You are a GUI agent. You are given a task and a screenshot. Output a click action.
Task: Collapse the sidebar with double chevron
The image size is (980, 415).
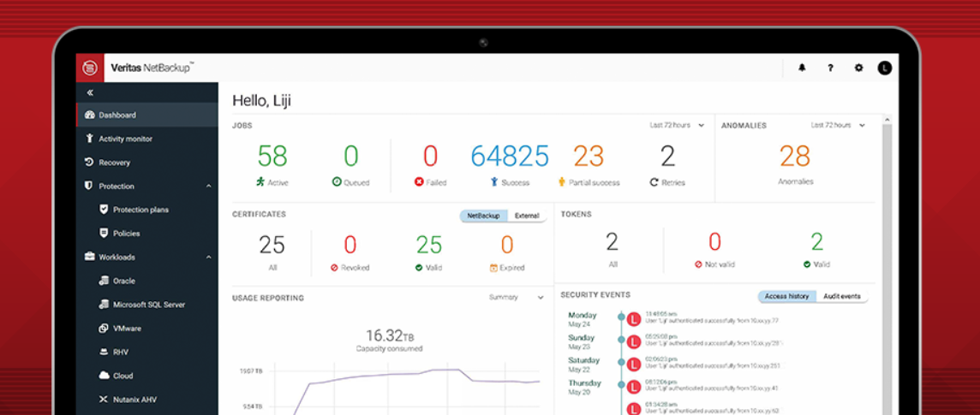click(x=90, y=92)
